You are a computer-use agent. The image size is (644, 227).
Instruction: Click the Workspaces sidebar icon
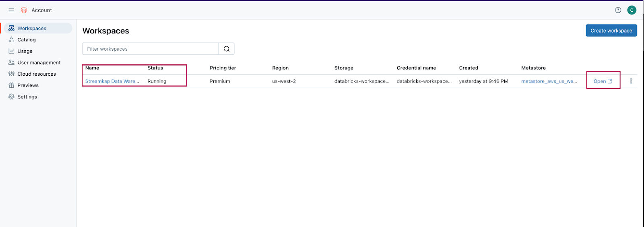(11, 28)
